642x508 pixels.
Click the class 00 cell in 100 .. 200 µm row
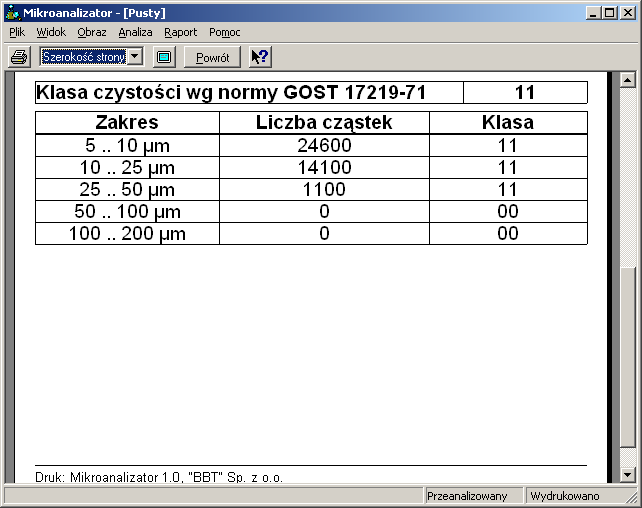(x=508, y=234)
